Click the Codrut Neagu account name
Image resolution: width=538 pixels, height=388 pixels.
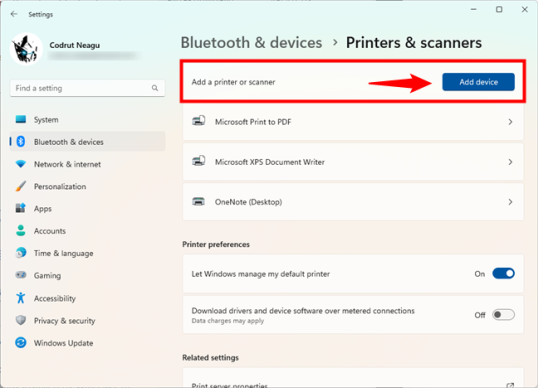pos(74,45)
